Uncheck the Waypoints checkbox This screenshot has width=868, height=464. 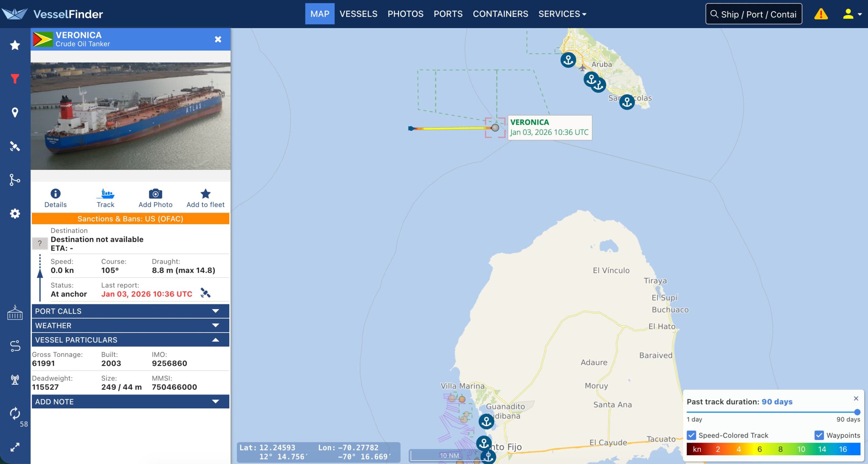tap(819, 435)
